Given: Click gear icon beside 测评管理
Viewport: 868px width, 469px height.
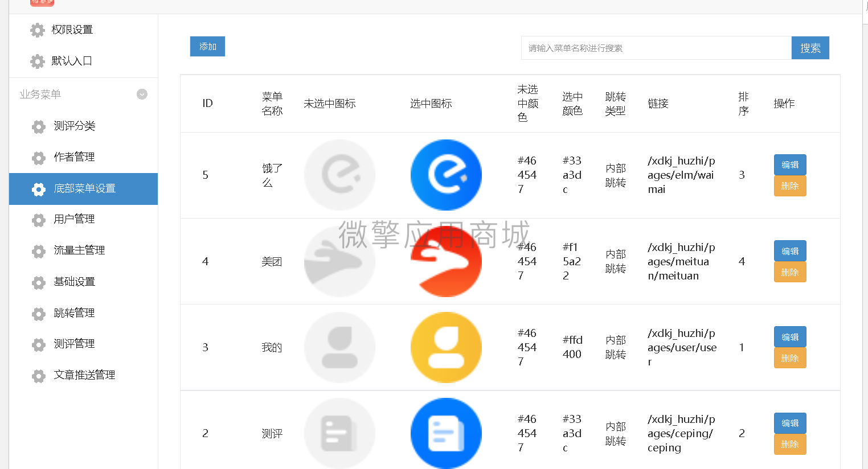Looking at the screenshot, I should 39,344.
